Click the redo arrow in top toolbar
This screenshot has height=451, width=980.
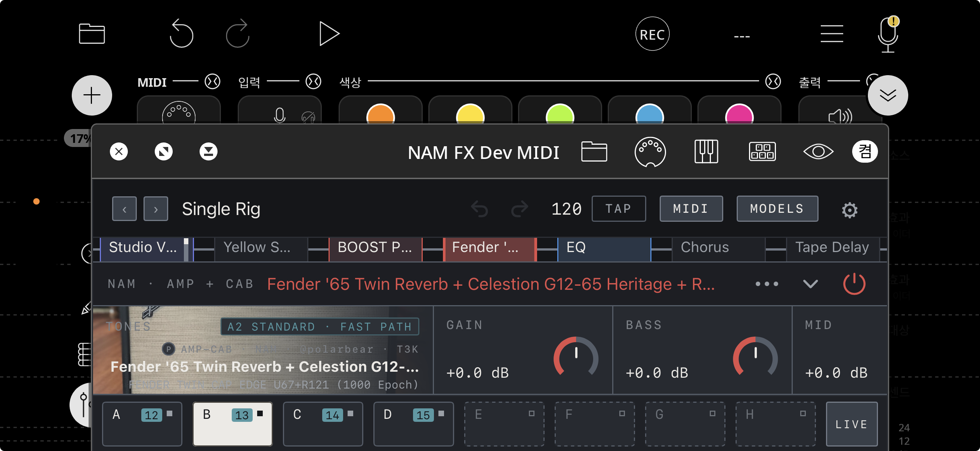[238, 34]
